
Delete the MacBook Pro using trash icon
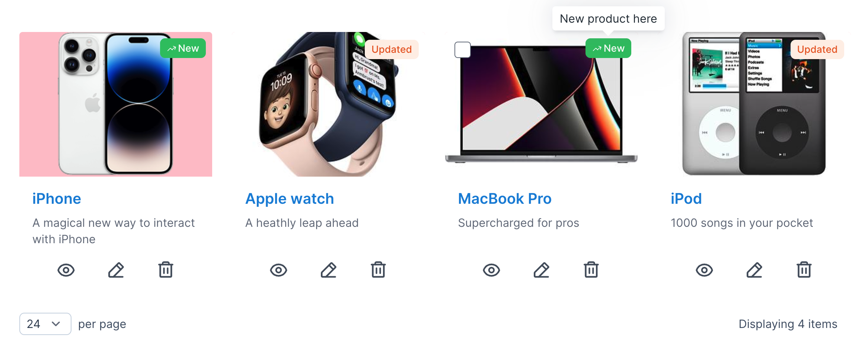pos(591,270)
